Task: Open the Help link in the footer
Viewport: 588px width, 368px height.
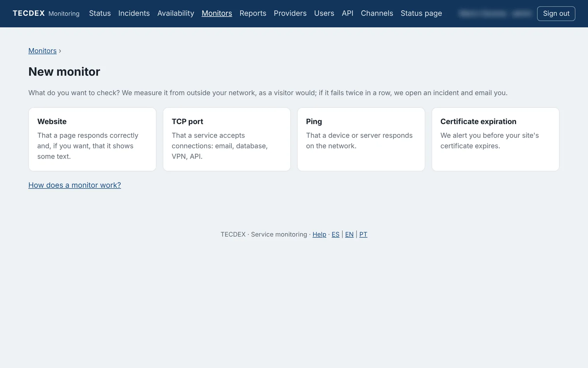Action: click(319, 234)
